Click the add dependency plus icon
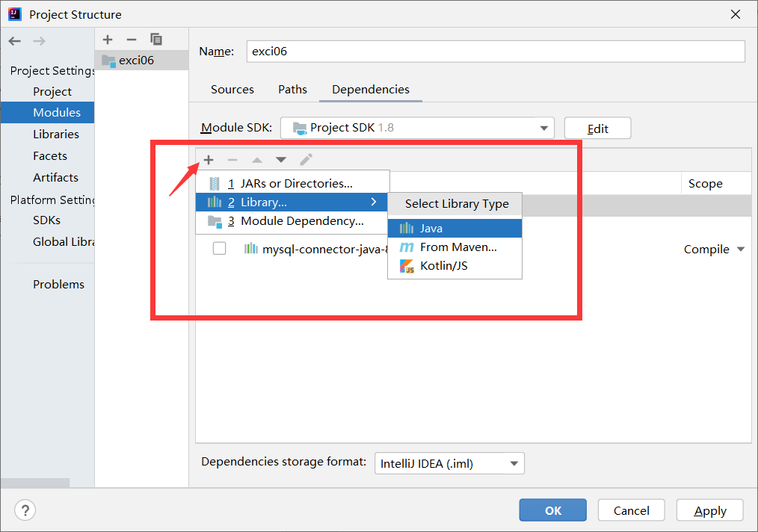 pyautogui.click(x=209, y=160)
